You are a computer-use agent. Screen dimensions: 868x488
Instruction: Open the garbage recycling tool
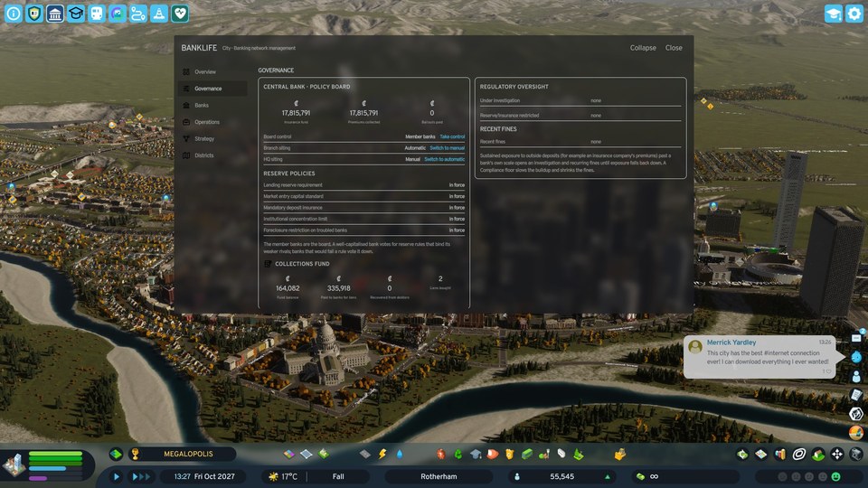point(458,455)
